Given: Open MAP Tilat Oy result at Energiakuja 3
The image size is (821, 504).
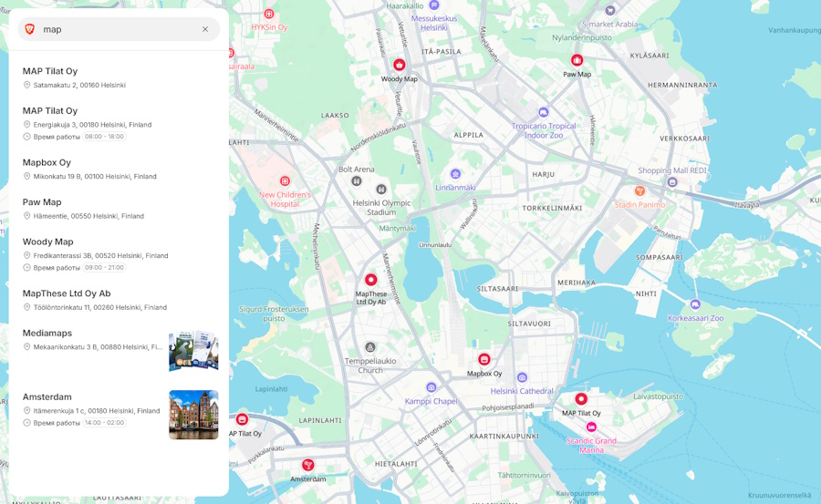Looking at the screenshot, I should point(119,124).
